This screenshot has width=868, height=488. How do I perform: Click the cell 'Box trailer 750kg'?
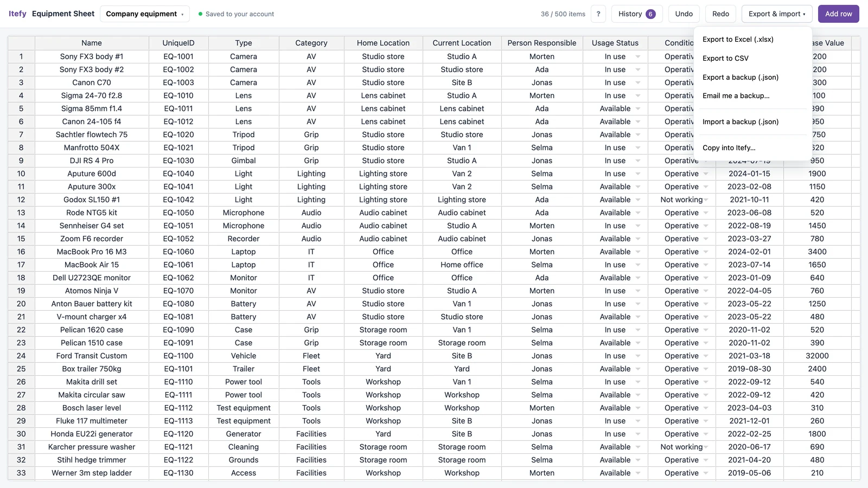pyautogui.click(x=92, y=369)
